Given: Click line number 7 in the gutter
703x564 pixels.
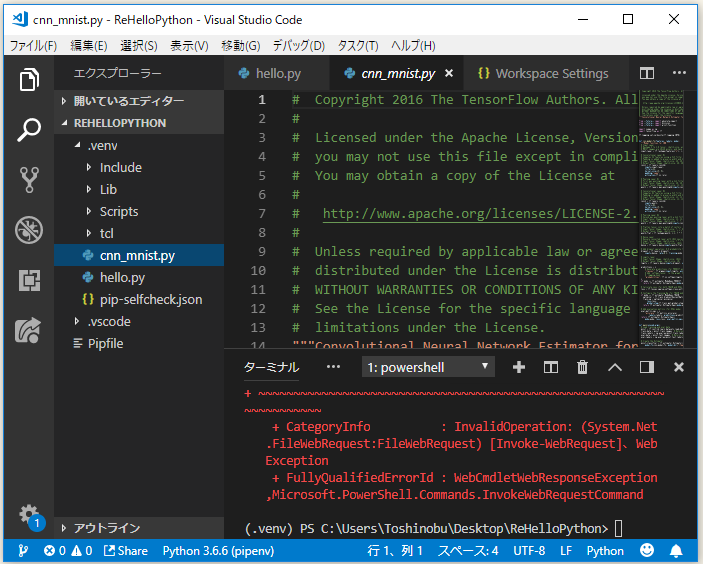Looking at the screenshot, I should click(262, 213).
